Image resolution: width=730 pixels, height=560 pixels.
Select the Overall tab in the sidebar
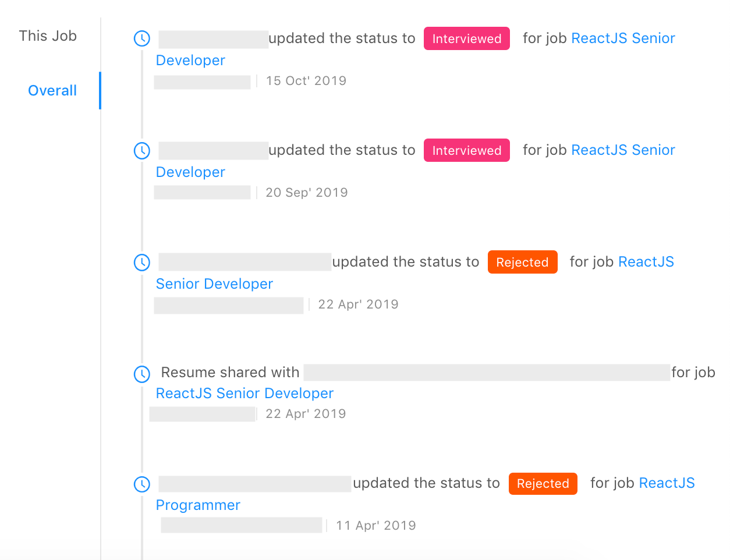tap(52, 90)
